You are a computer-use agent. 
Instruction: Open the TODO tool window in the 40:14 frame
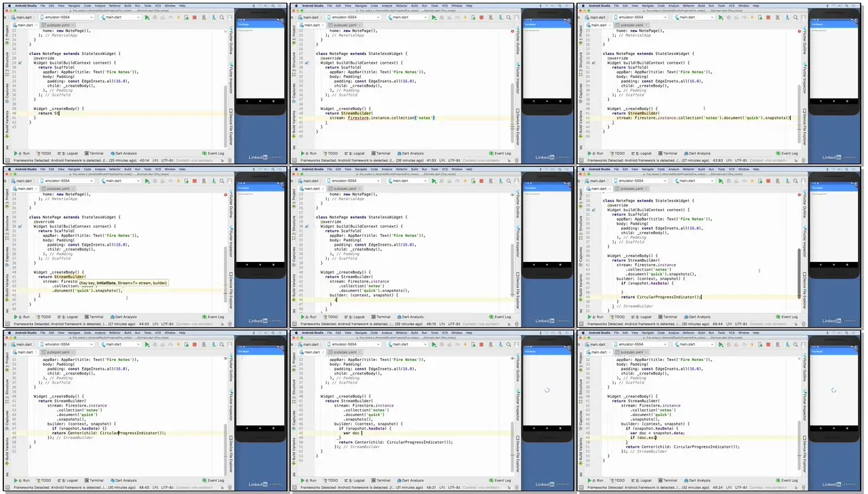[x=44, y=153]
